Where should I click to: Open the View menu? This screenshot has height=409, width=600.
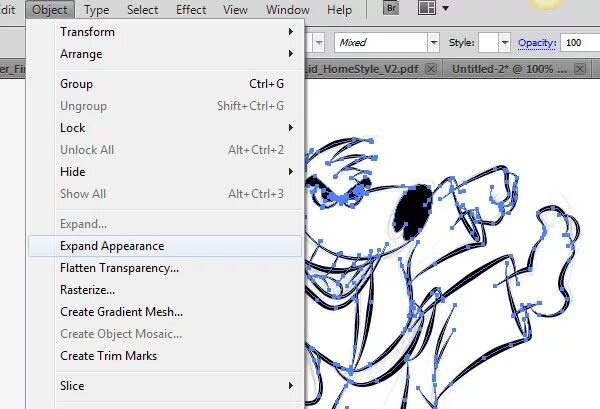tap(235, 10)
